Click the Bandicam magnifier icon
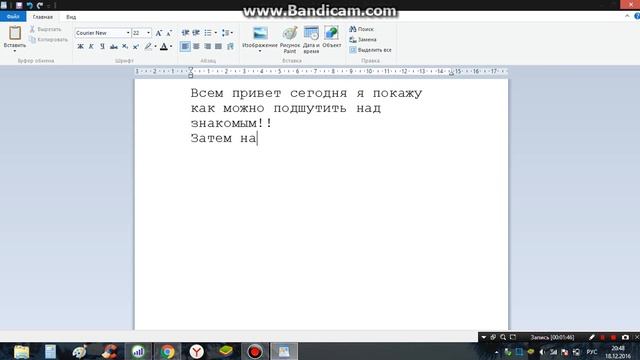 pos(503,337)
